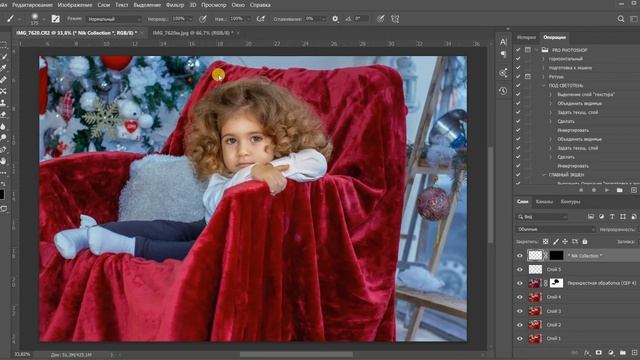Screen dimensions: 640x360
Task: Open the Paragraph panel icon
Action: [x=503, y=54]
